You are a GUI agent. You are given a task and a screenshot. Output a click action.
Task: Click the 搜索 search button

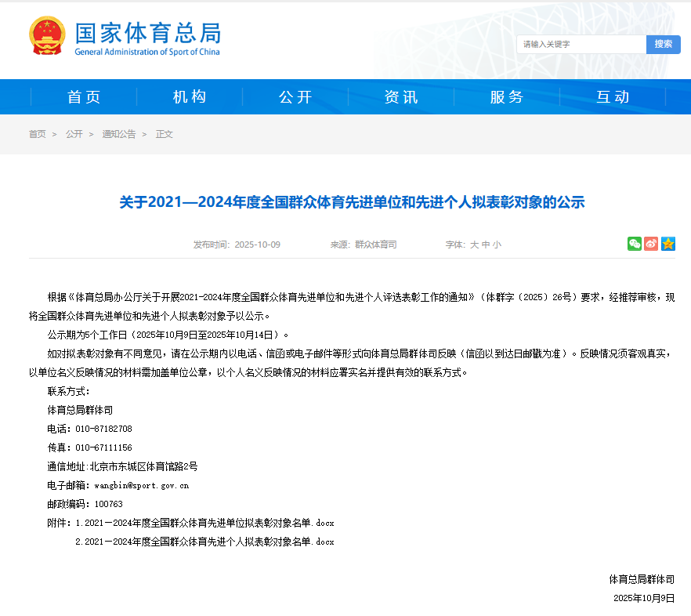(662, 45)
